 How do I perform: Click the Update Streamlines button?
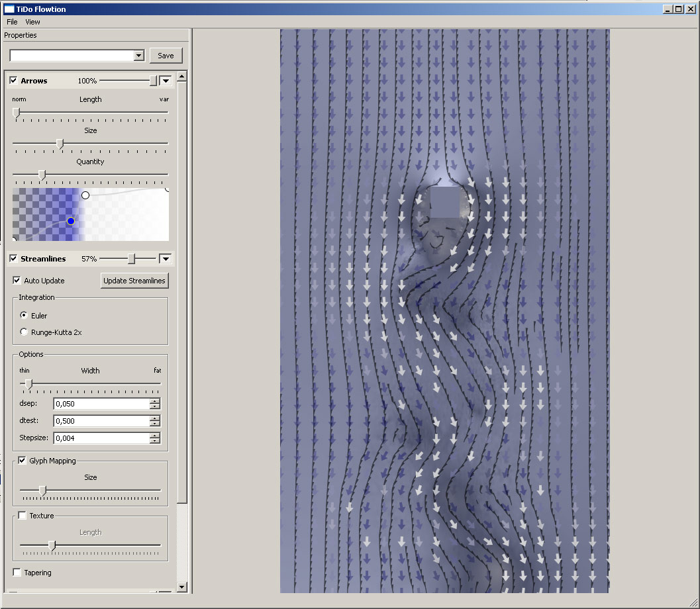pos(134,281)
